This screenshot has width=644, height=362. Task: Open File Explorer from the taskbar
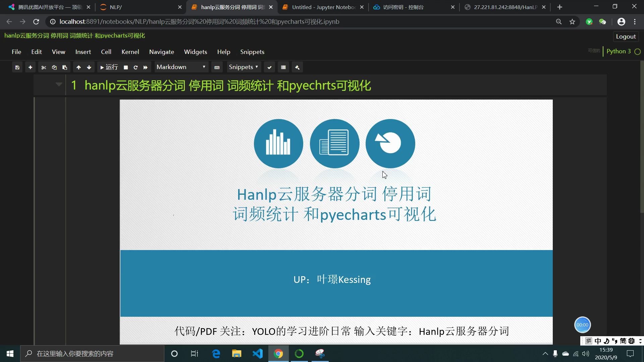(237, 354)
